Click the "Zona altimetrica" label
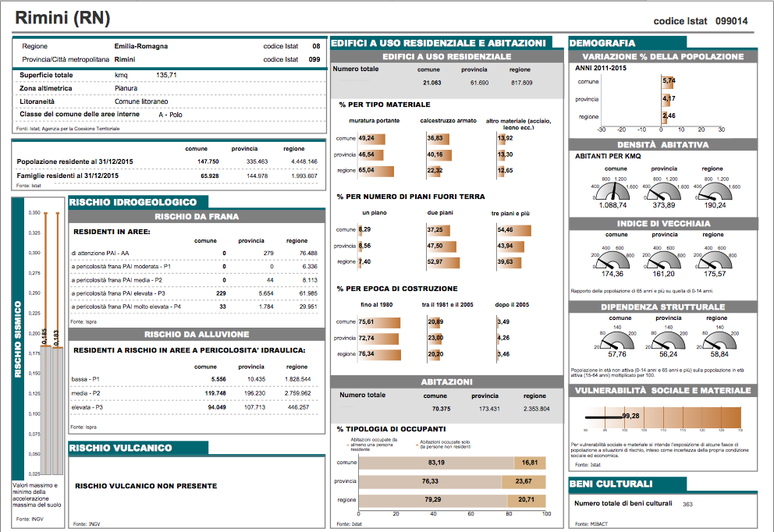The image size is (774, 532). coord(46,88)
